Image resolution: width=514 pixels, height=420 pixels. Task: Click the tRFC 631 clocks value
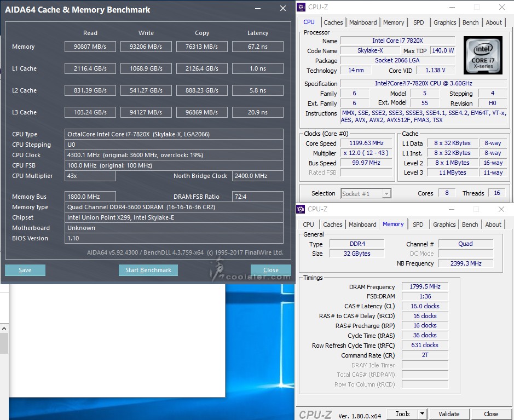425,345
